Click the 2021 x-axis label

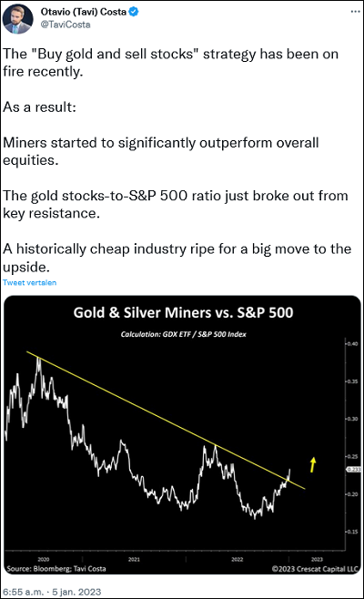(134, 559)
